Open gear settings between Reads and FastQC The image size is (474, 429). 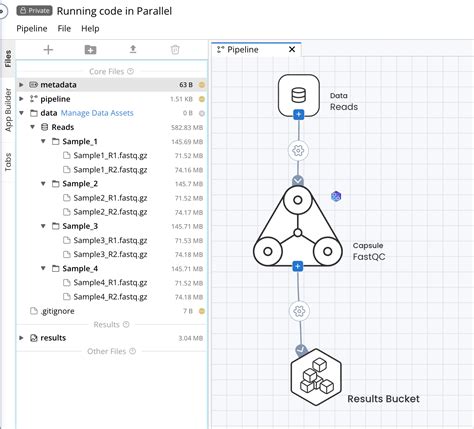click(298, 151)
